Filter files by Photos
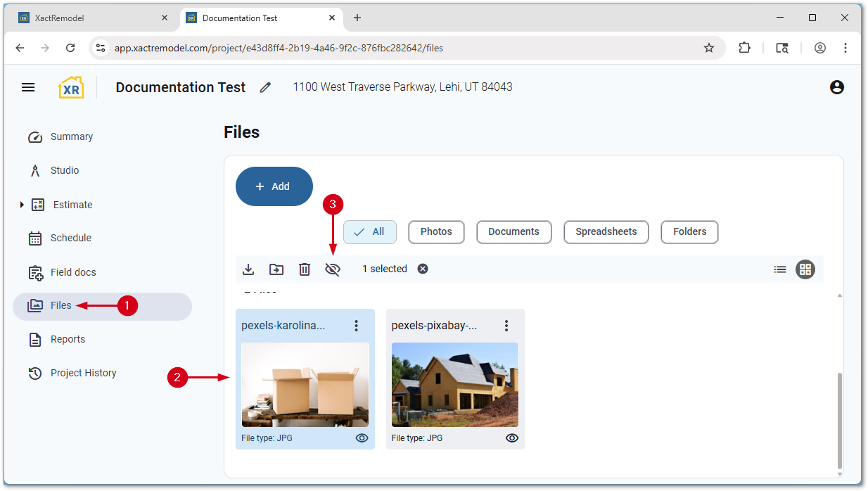The image size is (868, 491). [x=436, y=231]
